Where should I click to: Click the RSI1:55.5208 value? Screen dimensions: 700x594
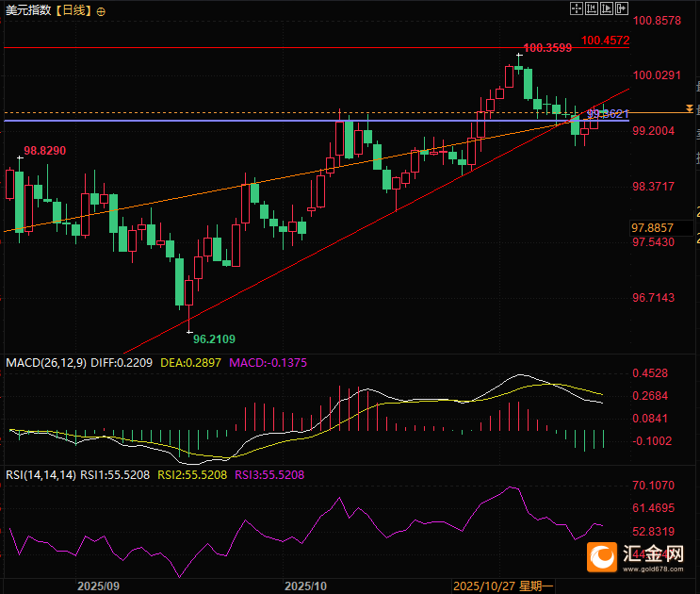115,475
